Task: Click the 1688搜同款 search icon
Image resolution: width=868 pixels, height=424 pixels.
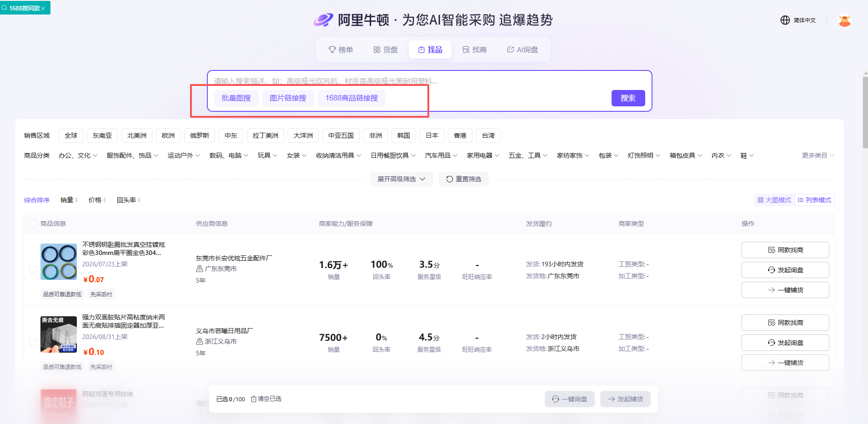Action: click(5, 8)
